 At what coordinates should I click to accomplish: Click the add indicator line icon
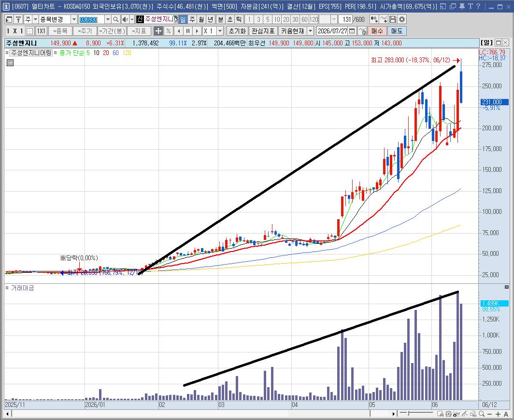click(383, 20)
